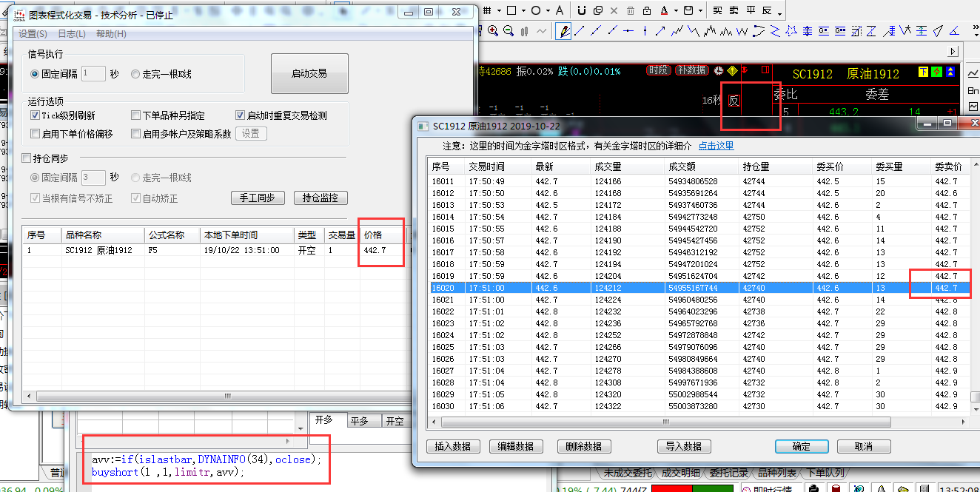Toggle the Tick级别刷新 checkbox

point(36,115)
